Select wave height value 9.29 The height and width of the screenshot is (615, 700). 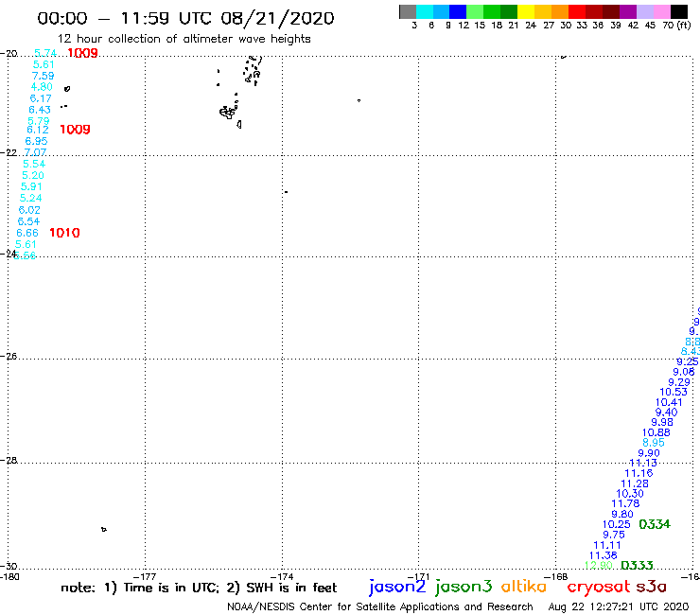679,382
